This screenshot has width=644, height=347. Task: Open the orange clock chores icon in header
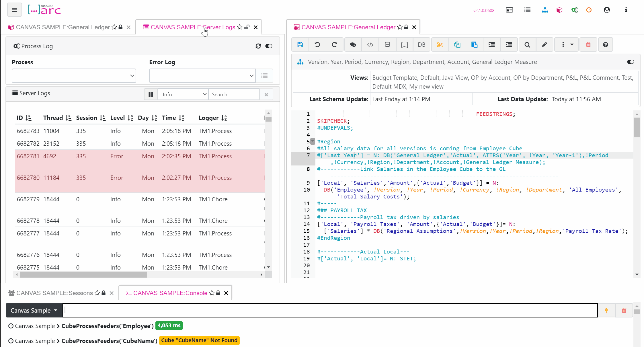coord(589,10)
